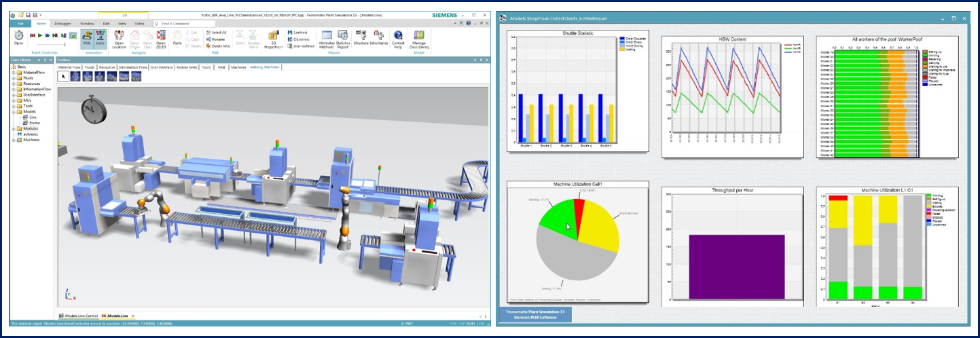Viewport: 980px width, 338px height.
Task: Switch to the Debugger ribbon tab
Action: (x=62, y=23)
